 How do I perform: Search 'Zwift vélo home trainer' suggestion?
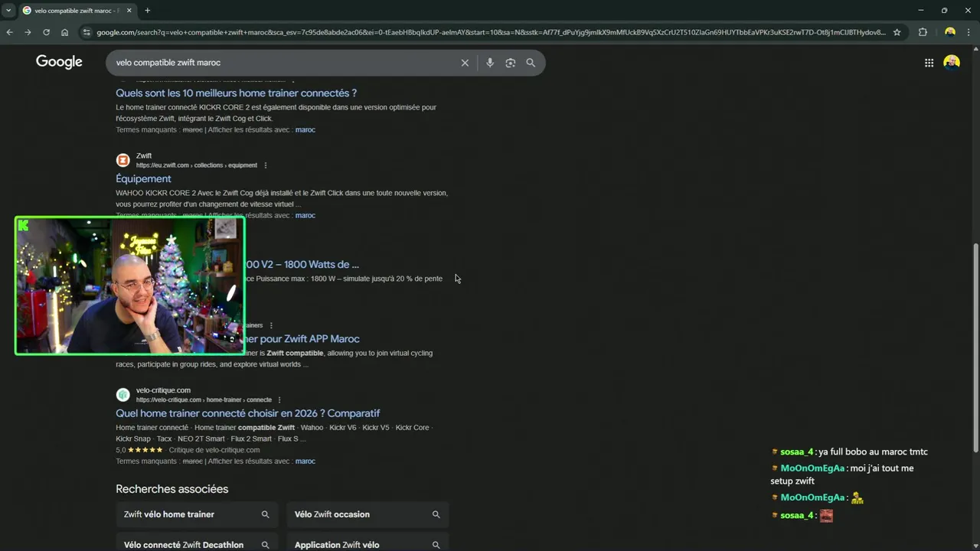point(197,514)
